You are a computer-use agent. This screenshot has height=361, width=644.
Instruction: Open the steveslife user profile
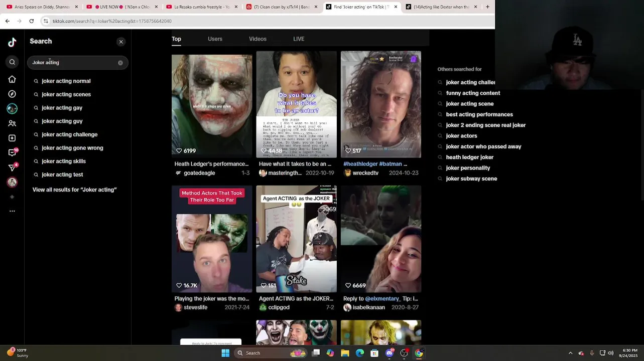tap(191, 307)
